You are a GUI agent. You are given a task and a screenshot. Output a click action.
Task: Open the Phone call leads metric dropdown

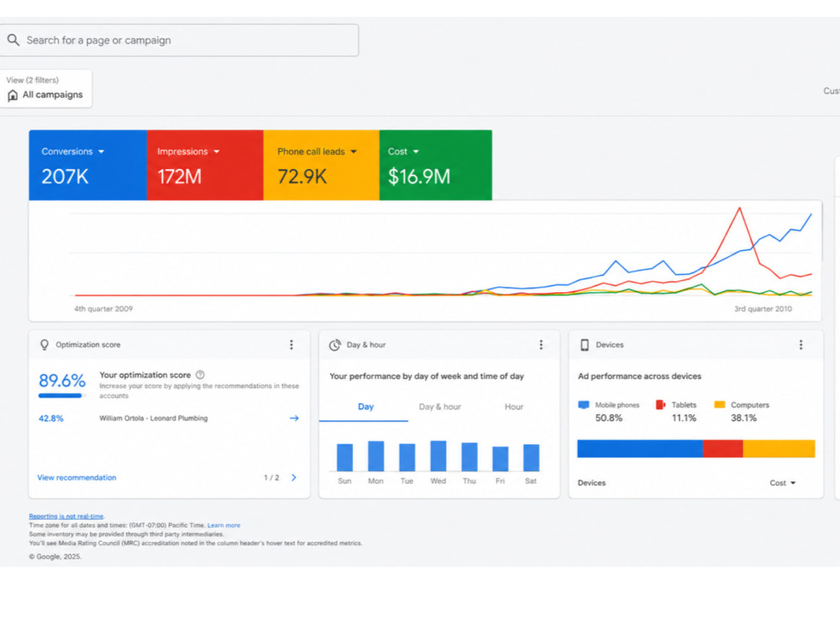coord(354,151)
